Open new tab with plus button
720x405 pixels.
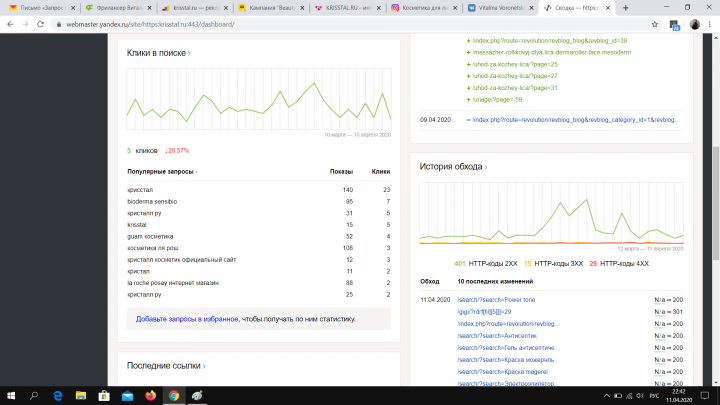click(x=625, y=8)
